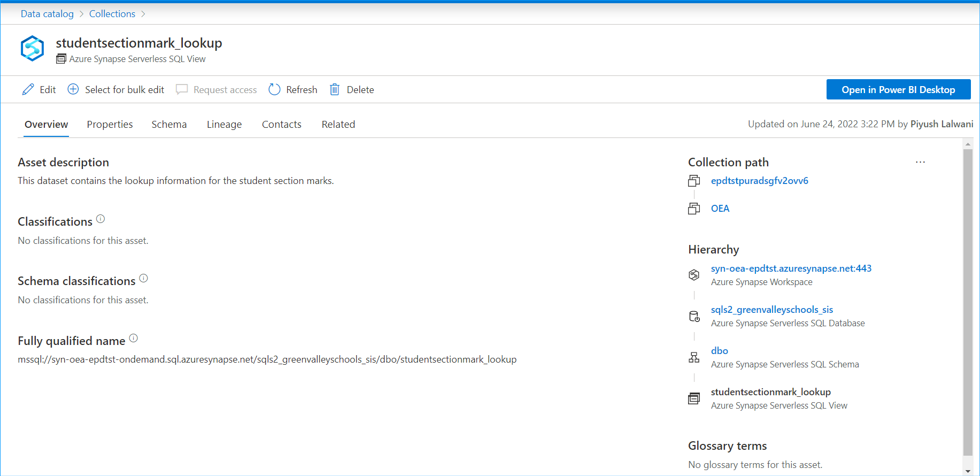The width and height of the screenshot is (980, 476).
Task: Click the Request access chat icon
Action: click(x=182, y=89)
